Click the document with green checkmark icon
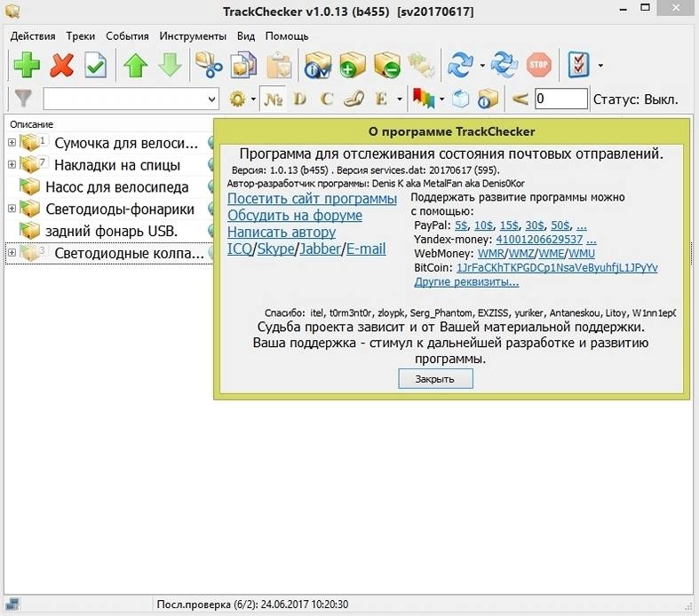The height and width of the screenshot is (616, 699). (95, 66)
